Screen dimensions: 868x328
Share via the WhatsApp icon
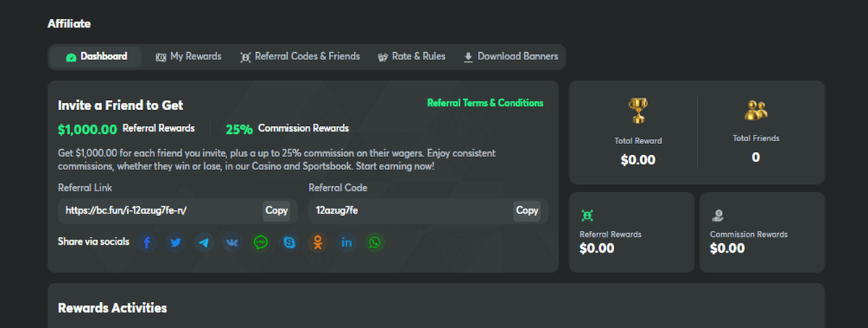pyautogui.click(x=375, y=243)
